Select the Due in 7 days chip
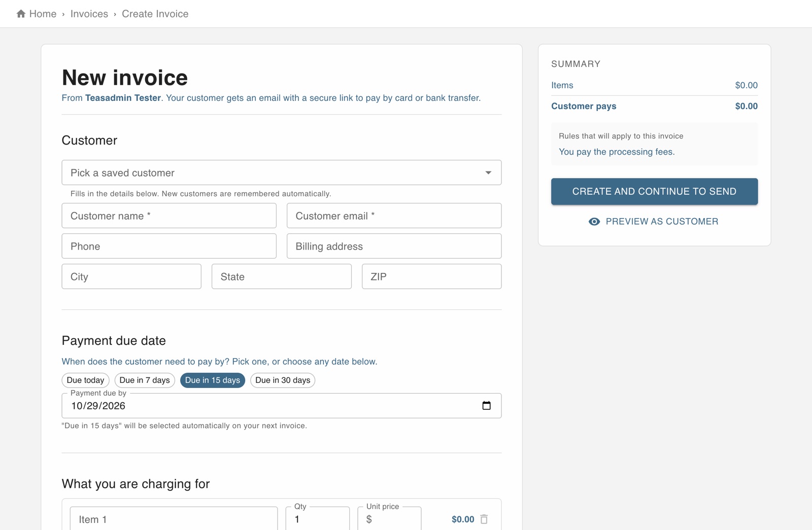The height and width of the screenshot is (530, 812). pos(145,380)
